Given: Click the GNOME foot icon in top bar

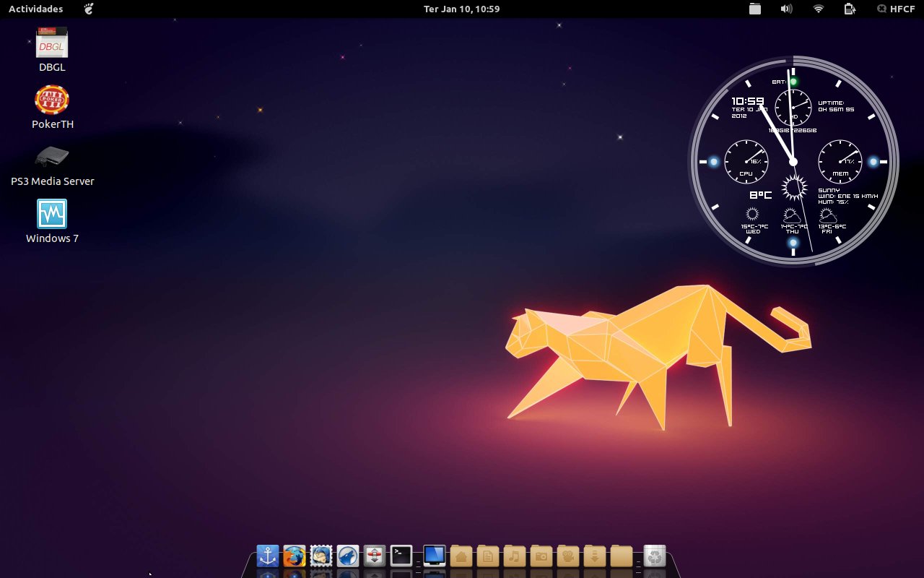Looking at the screenshot, I should click(89, 9).
